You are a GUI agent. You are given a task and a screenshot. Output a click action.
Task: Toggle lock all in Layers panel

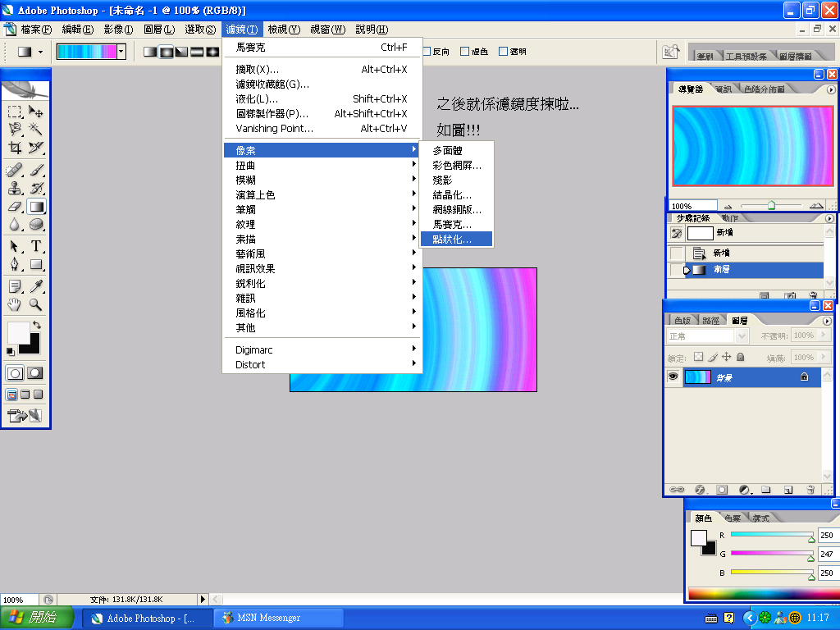pyautogui.click(x=741, y=357)
